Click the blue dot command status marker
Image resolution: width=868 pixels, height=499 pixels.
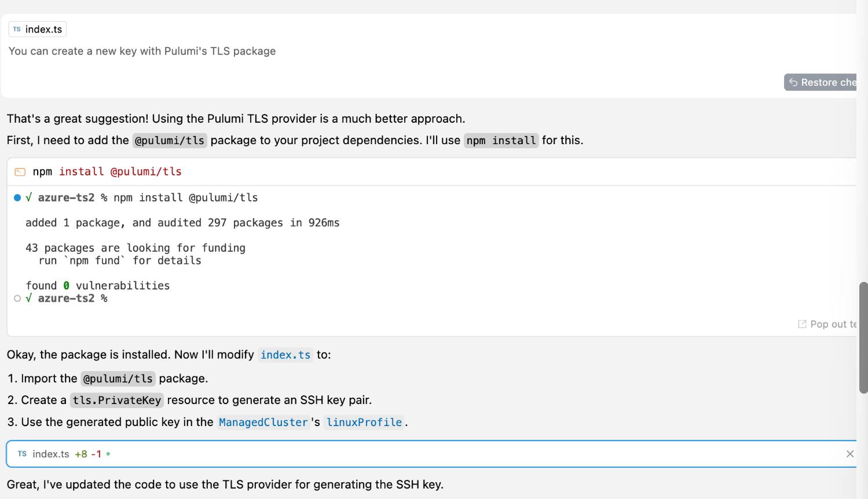click(17, 198)
